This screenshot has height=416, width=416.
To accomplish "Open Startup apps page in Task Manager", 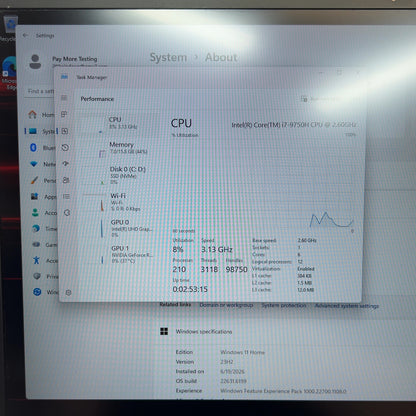I will [x=66, y=164].
